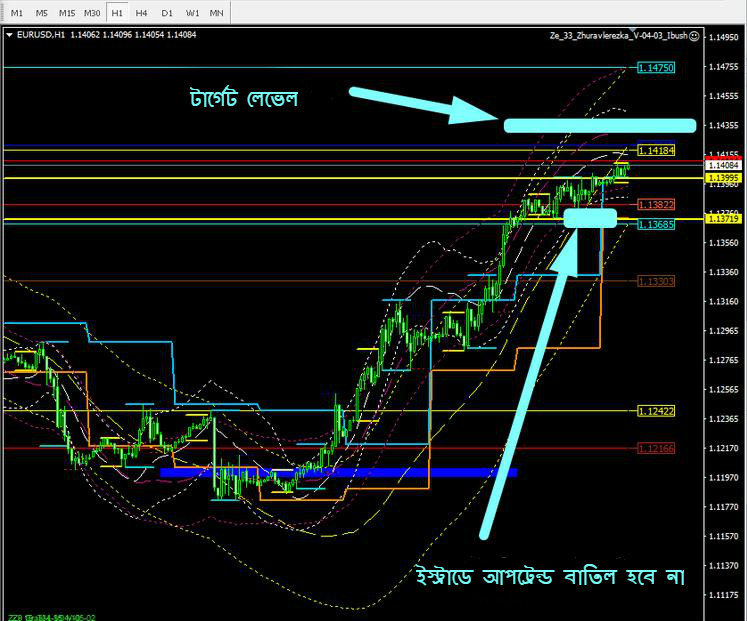Click the 1.13822 red level label

(x=656, y=205)
